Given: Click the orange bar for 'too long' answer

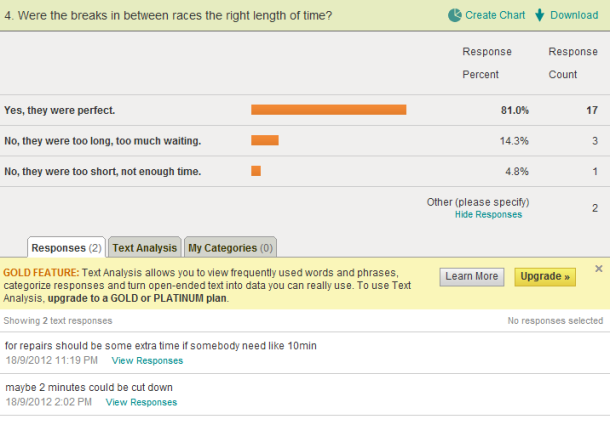Looking at the screenshot, I should [264, 141].
